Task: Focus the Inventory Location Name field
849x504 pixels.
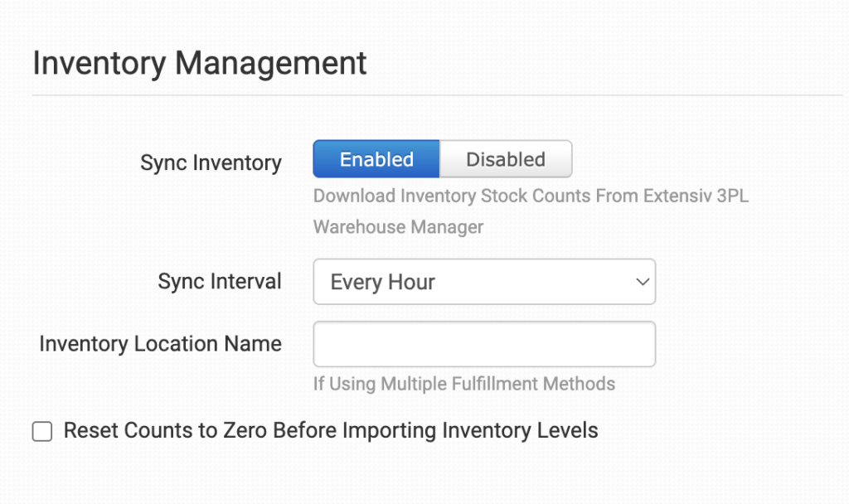Action: click(483, 344)
